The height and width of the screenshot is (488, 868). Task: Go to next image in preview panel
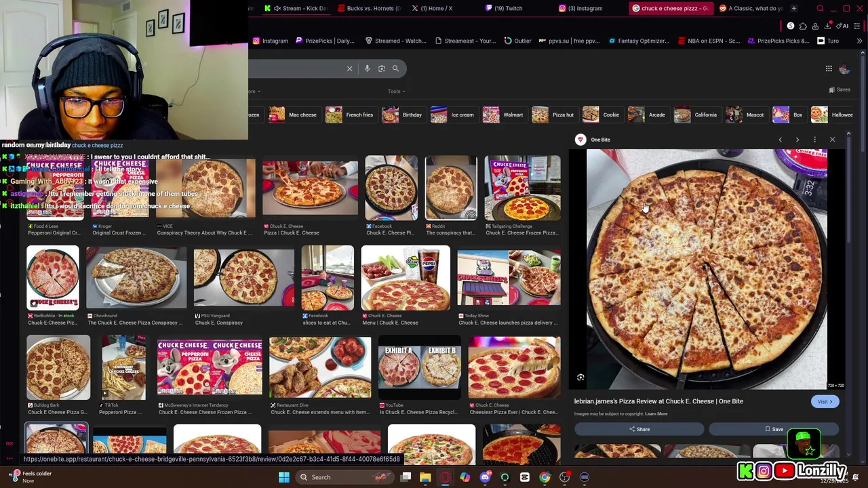(797, 140)
